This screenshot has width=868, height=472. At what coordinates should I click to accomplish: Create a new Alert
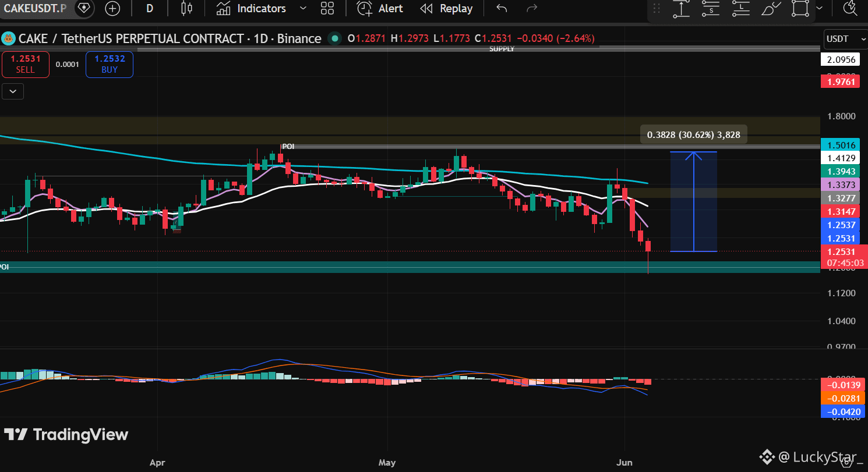point(380,8)
